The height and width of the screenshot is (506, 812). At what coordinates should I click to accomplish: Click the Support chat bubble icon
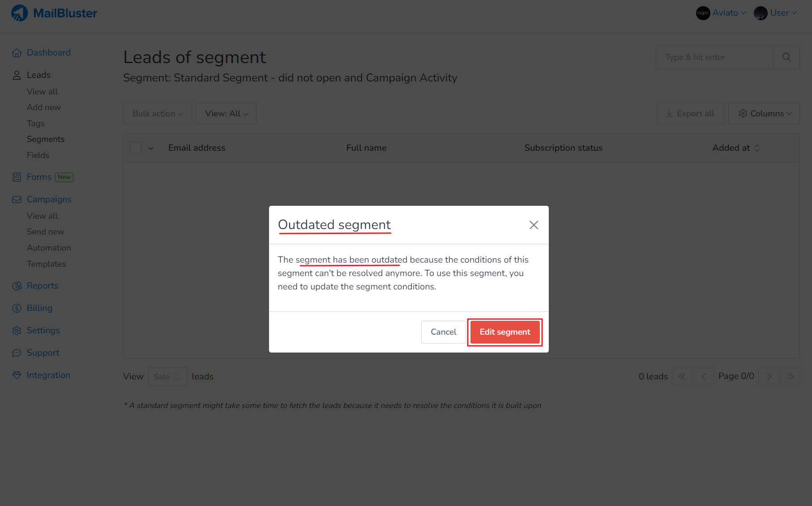point(17,353)
